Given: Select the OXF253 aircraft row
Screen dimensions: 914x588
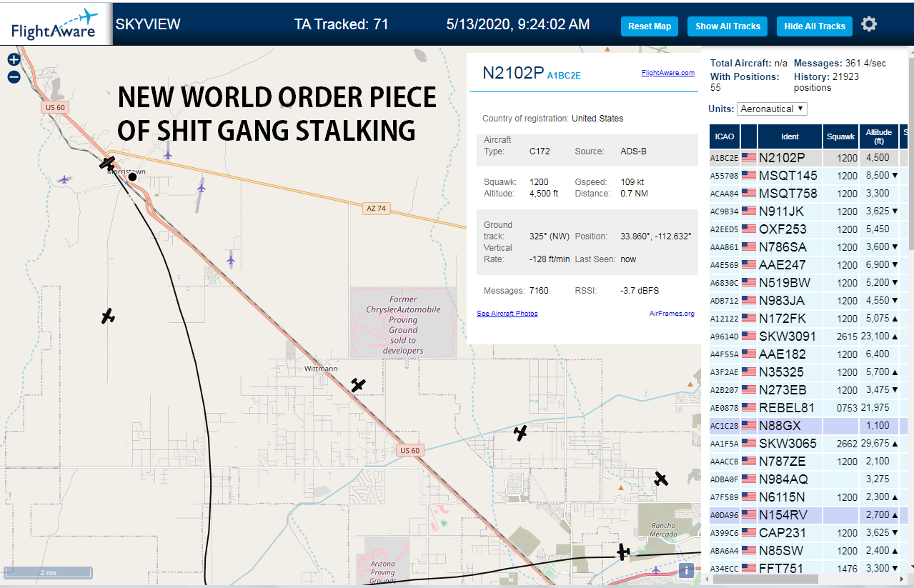Looking at the screenshot, I should [x=809, y=229].
